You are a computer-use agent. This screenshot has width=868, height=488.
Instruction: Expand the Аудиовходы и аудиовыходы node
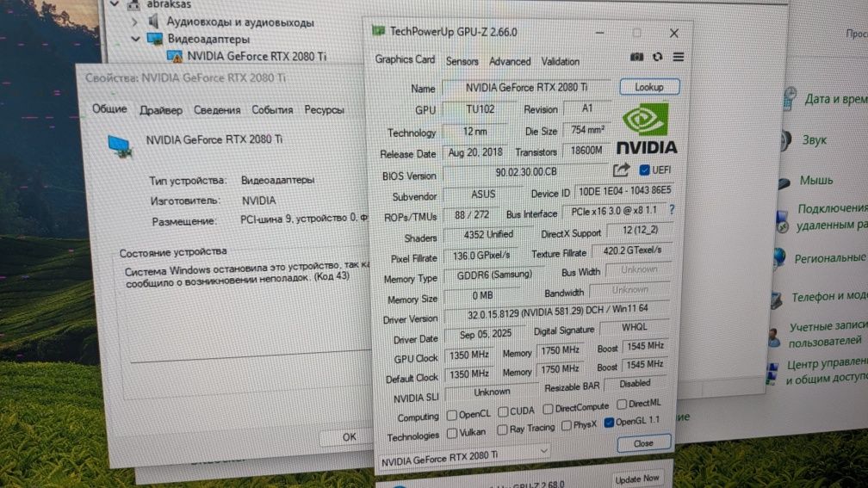[x=134, y=22]
